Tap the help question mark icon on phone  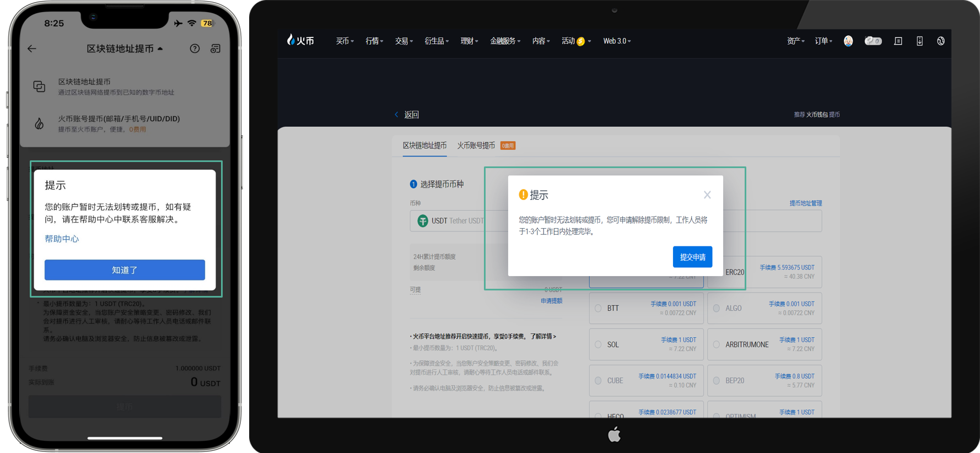(x=195, y=48)
